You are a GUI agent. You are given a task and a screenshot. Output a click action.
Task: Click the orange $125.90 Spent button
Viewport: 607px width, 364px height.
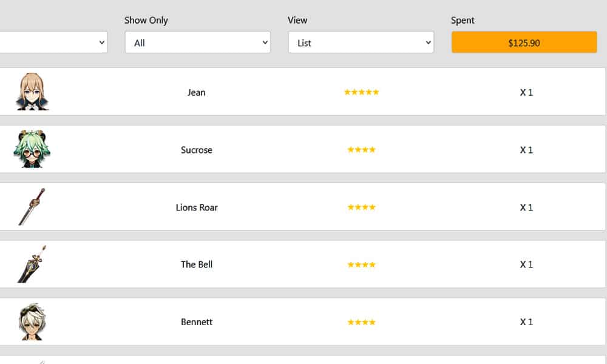[524, 42]
